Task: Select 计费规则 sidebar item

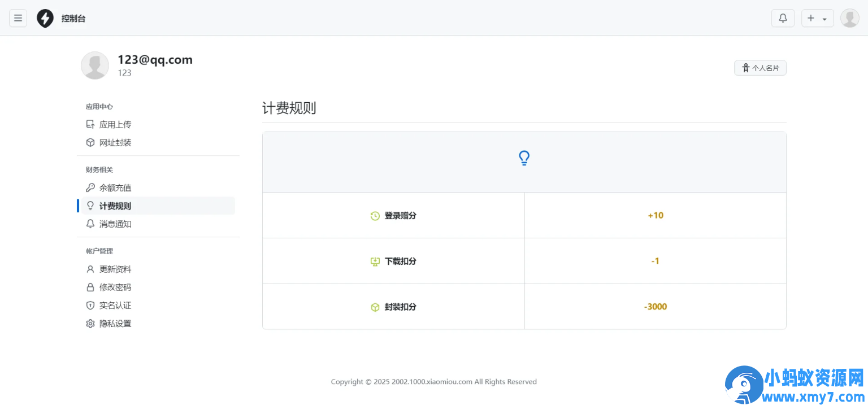Action: [x=158, y=206]
